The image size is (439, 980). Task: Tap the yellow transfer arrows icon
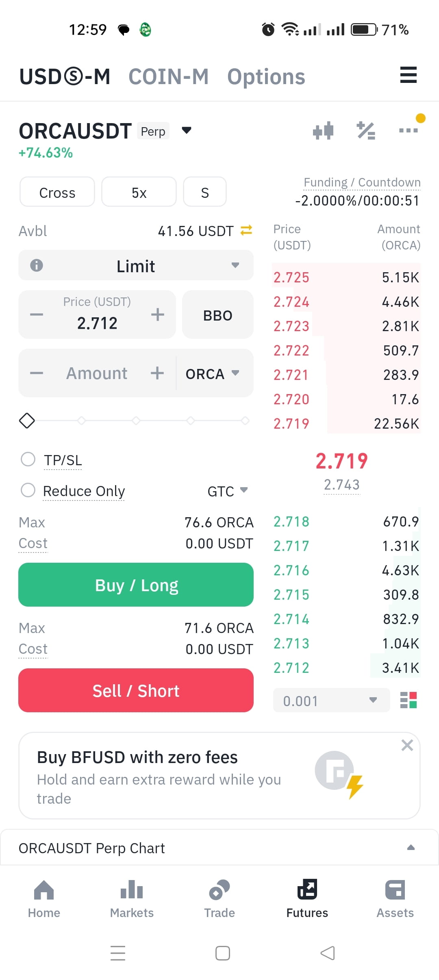coord(246,230)
